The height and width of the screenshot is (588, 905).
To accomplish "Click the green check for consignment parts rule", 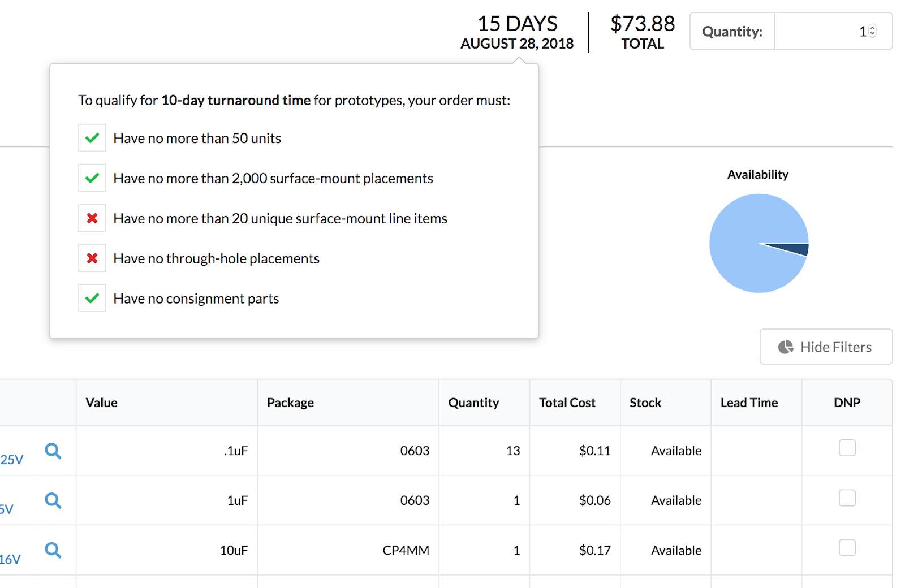I will (x=92, y=298).
